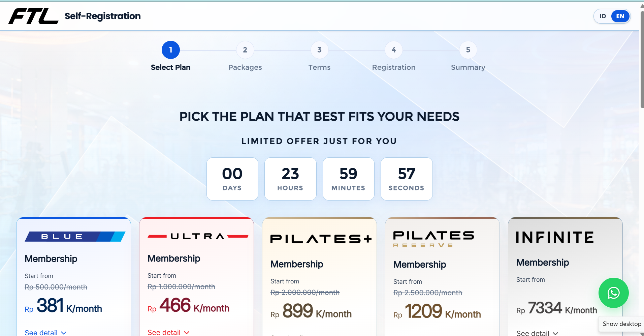Select the PILATES RESERVE membership logo
Image resolution: width=644 pixels, height=336 pixels.
pos(433,239)
